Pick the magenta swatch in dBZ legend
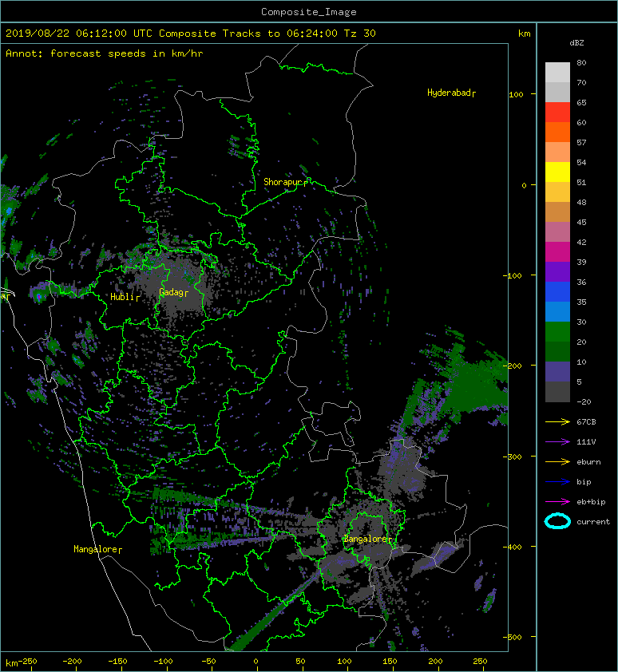The image size is (618, 672). click(557, 252)
